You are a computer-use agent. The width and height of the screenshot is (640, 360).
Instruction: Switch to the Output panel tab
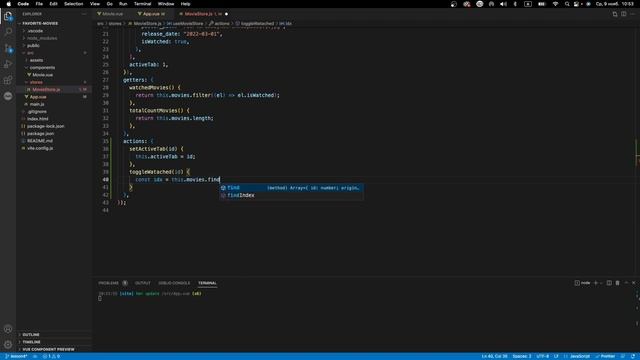pos(142,283)
